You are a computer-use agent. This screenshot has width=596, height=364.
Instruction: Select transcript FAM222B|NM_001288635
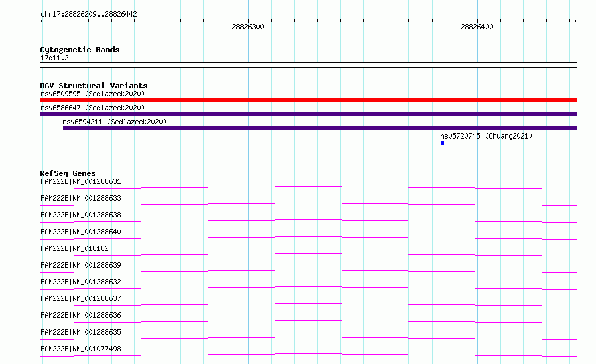coord(80,332)
